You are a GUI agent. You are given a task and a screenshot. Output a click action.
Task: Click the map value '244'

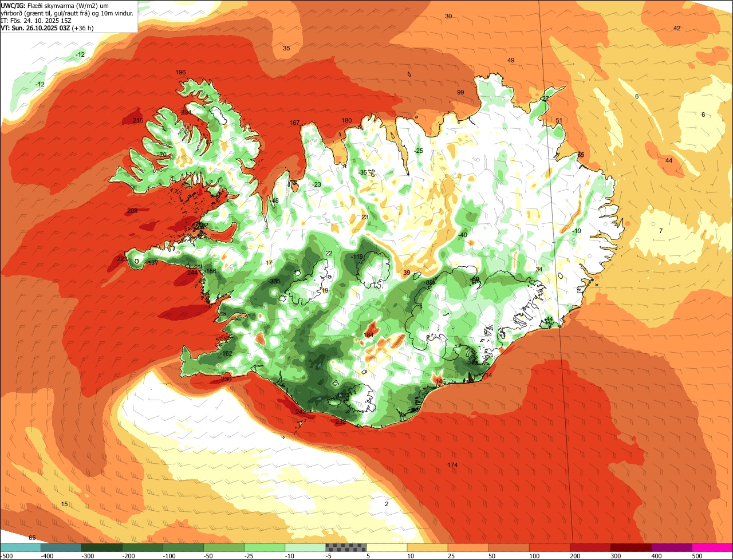coord(192,273)
